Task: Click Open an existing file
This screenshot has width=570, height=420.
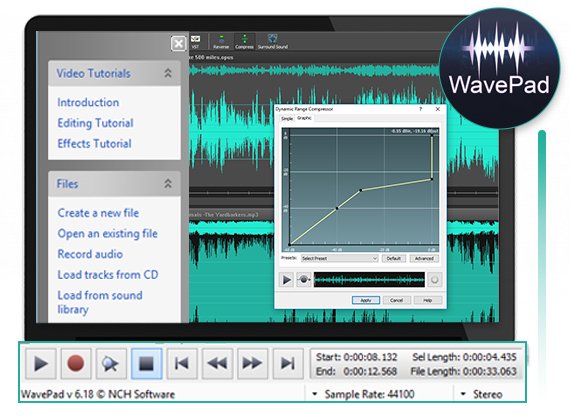Action: (x=108, y=234)
